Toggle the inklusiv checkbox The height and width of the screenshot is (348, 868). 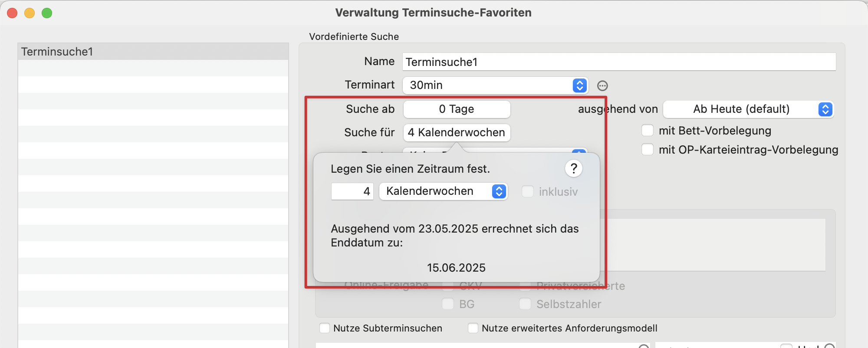pyautogui.click(x=528, y=191)
